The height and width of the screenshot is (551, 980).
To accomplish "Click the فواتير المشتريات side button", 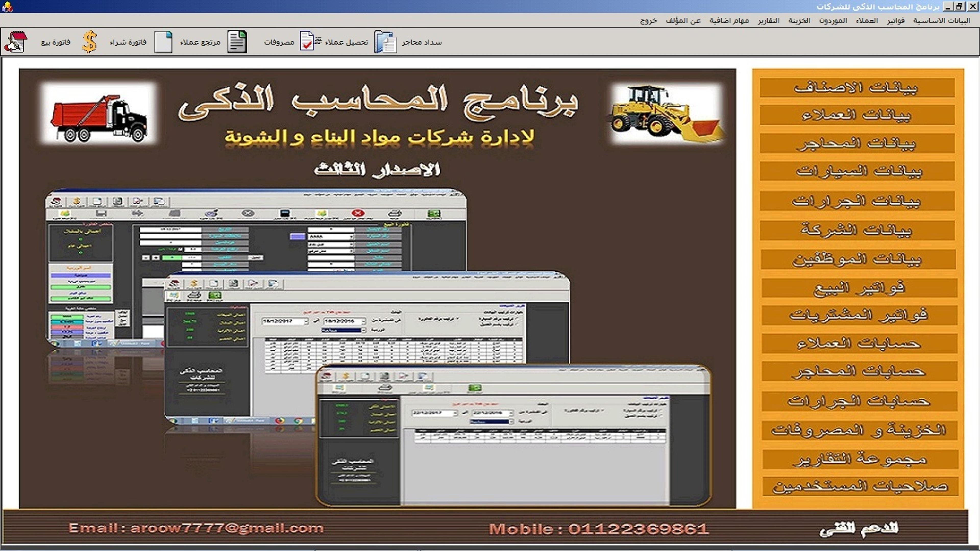I will pos(859,315).
